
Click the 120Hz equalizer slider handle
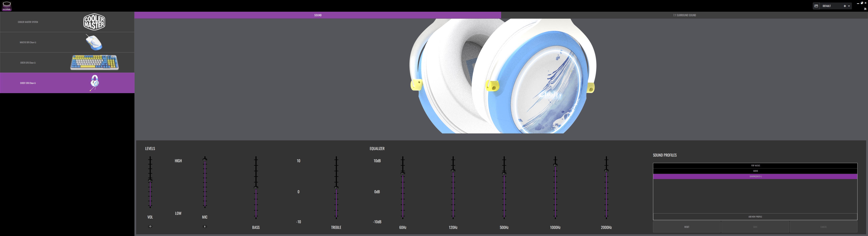point(453,171)
